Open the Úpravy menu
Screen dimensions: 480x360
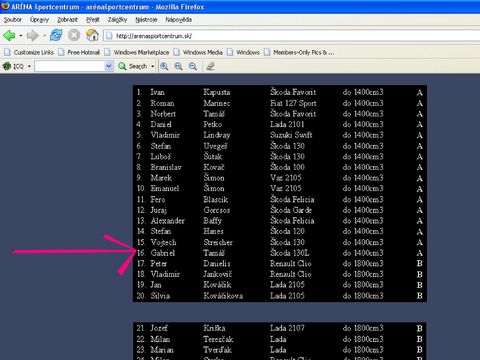(39, 20)
